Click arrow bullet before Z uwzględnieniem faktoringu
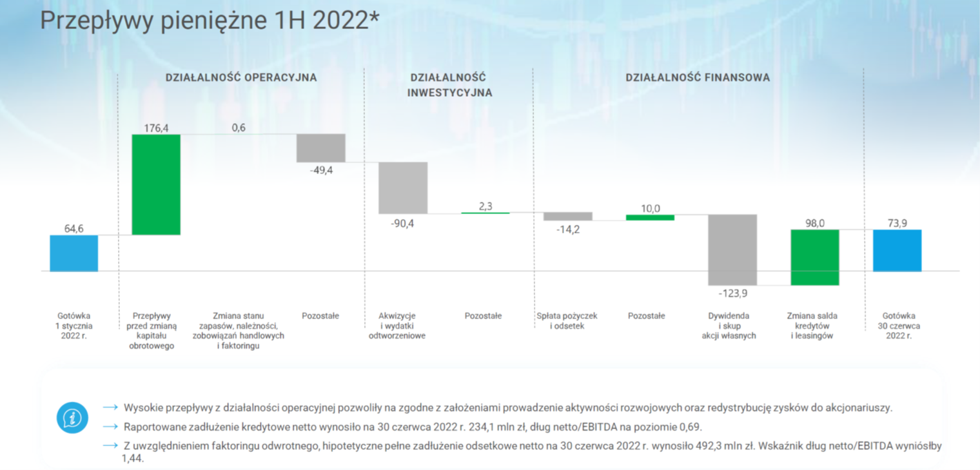This screenshot has width=980, height=470. 110,446
